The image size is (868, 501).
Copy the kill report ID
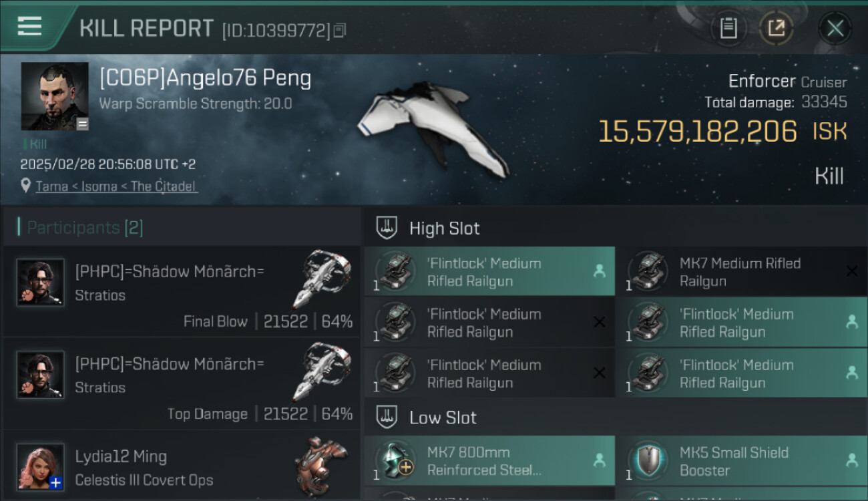341,30
